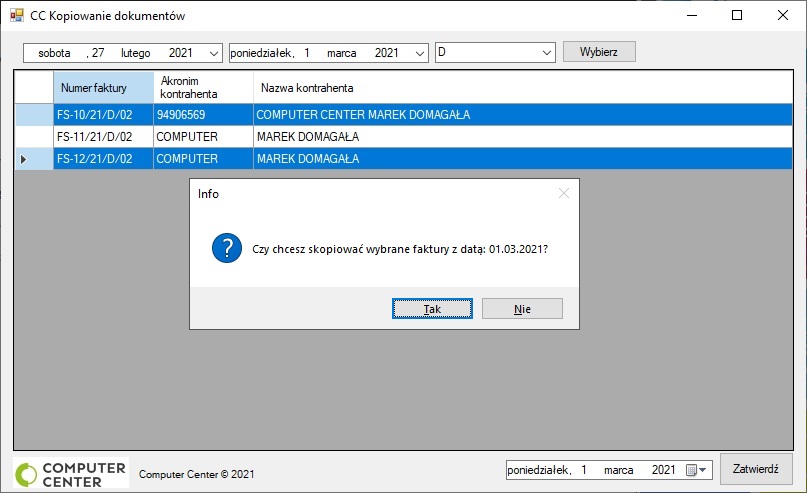Click the Computer Center © 2021 text
Viewport: 807px width, 493px height.
197,474
